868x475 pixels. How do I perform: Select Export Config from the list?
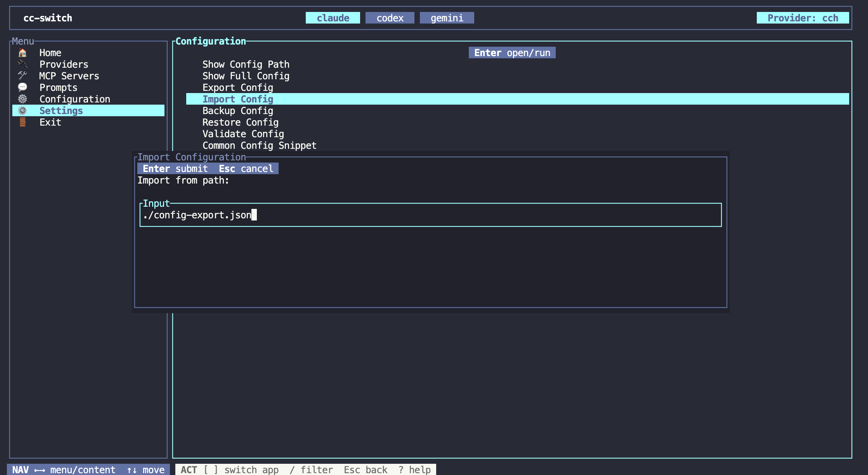click(238, 87)
